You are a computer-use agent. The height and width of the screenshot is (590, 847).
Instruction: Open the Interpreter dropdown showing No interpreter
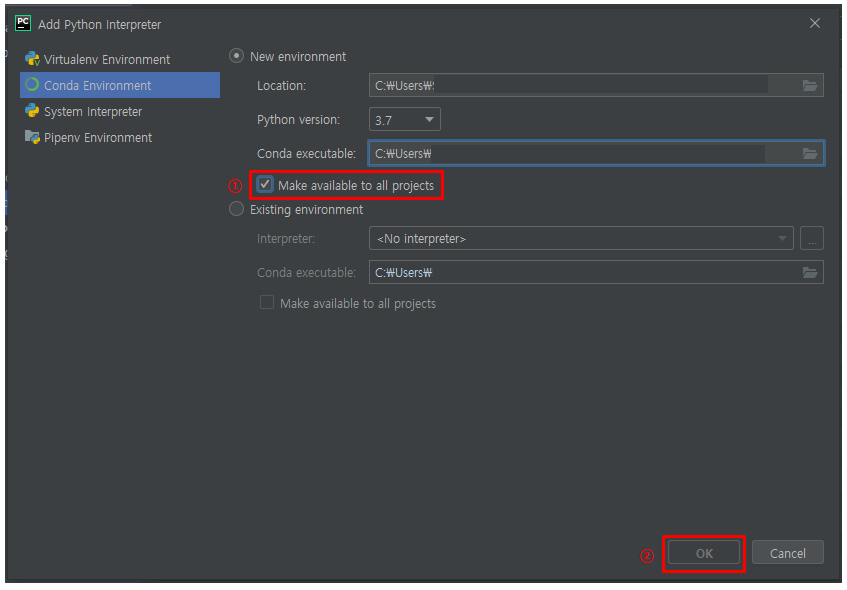(581, 238)
